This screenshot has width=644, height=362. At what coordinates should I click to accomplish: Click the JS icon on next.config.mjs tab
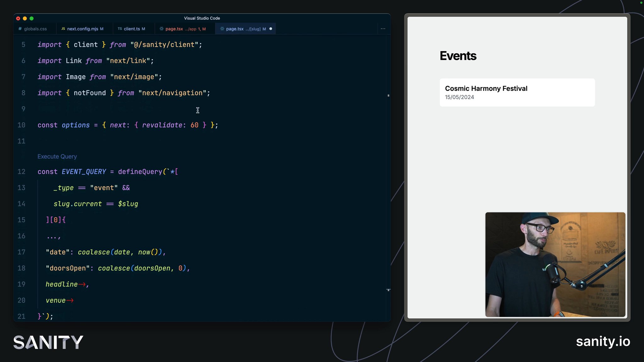coord(63,29)
